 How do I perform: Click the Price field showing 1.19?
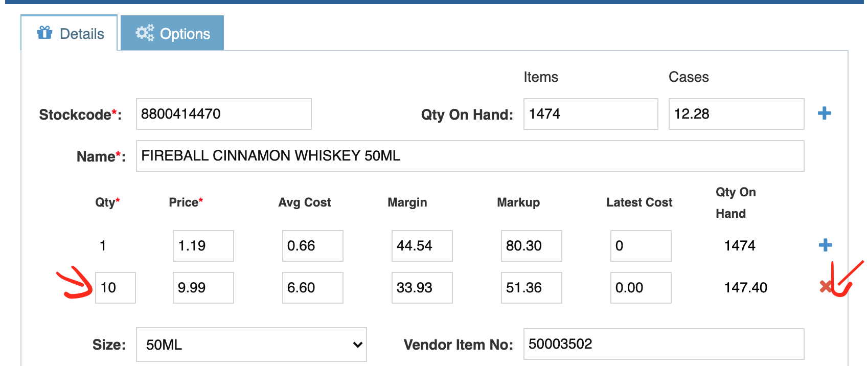203,246
